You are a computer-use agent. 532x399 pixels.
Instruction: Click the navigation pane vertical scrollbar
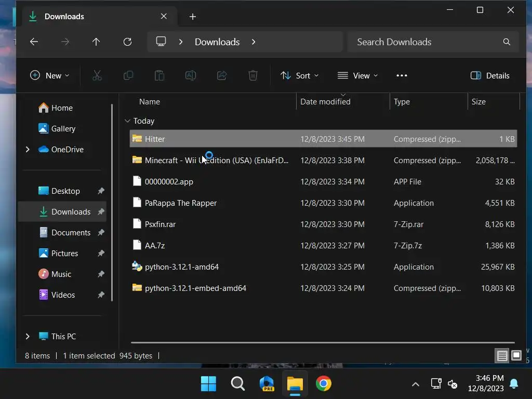(112, 203)
